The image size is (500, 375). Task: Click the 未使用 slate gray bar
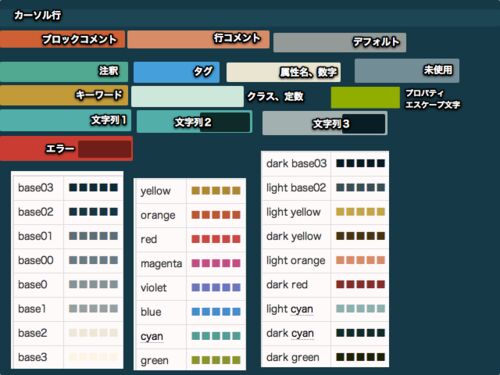tap(407, 70)
